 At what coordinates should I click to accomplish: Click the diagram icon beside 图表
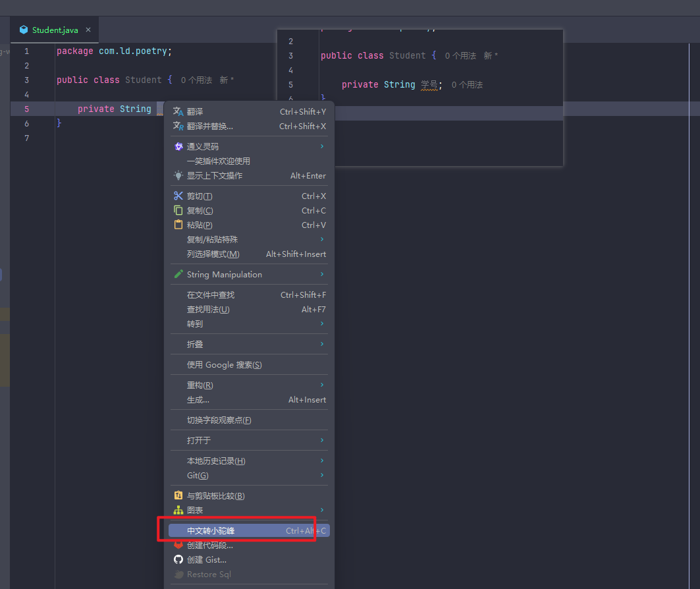click(178, 510)
